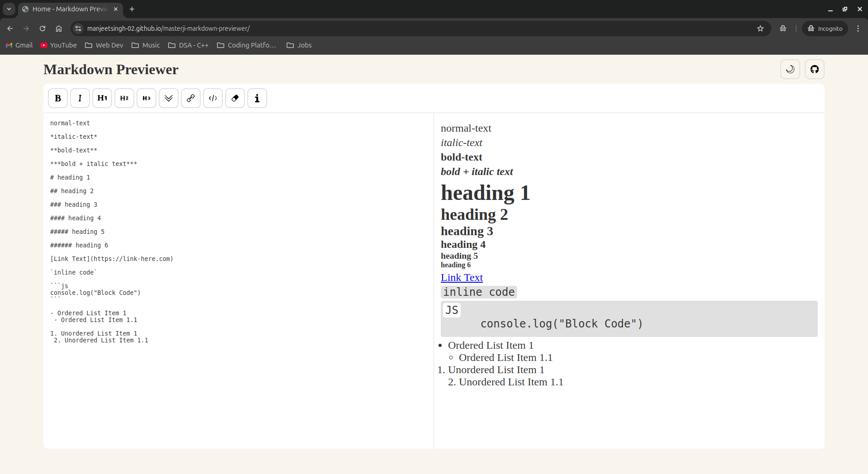This screenshot has width=868, height=474.
Task: Open the Music bookmarks folder
Action: (146, 45)
